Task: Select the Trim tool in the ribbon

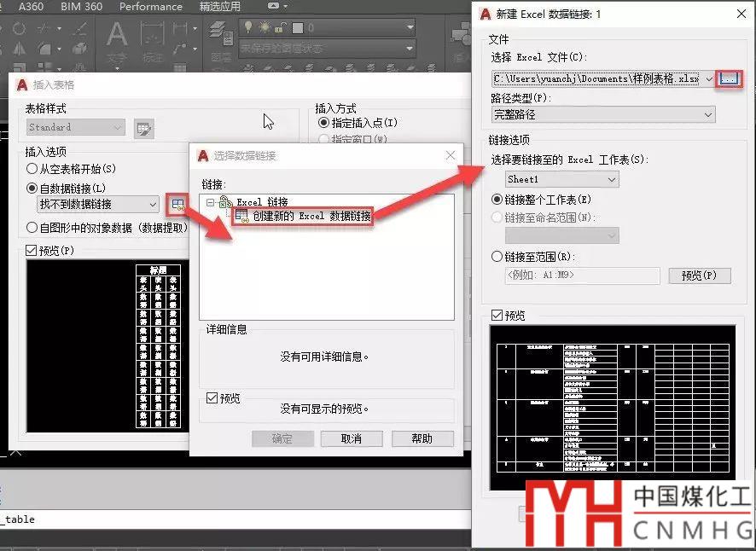Action: 45,28
